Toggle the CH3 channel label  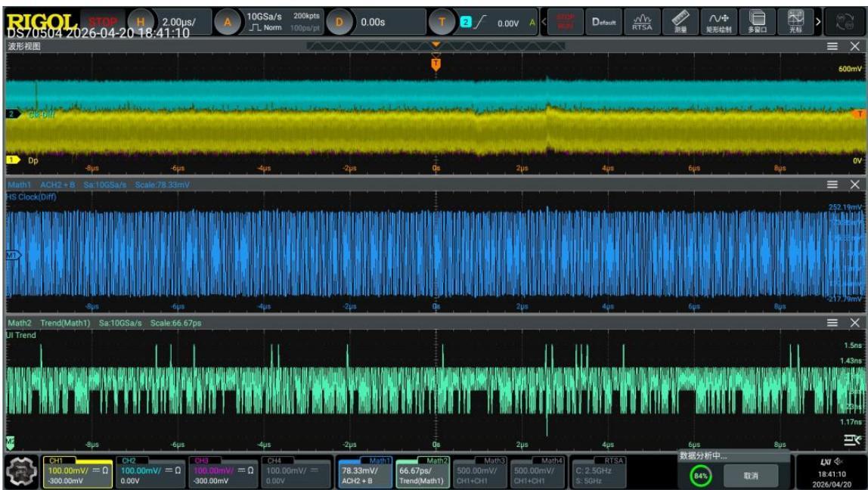(223, 473)
